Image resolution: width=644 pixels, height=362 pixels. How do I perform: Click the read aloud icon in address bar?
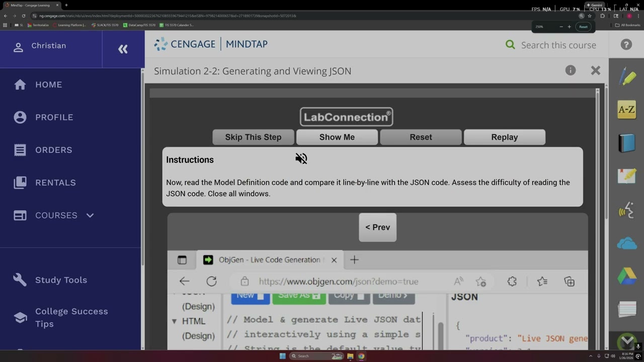(458, 282)
